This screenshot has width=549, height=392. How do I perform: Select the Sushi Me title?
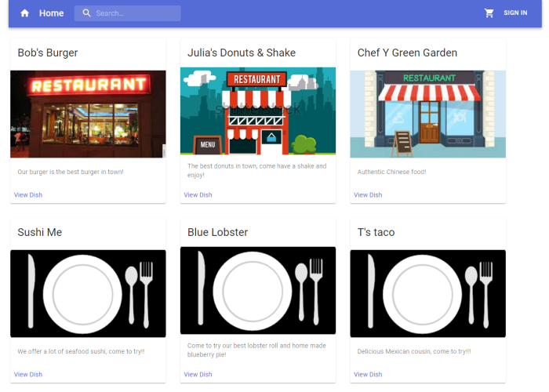tap(40, 232)
